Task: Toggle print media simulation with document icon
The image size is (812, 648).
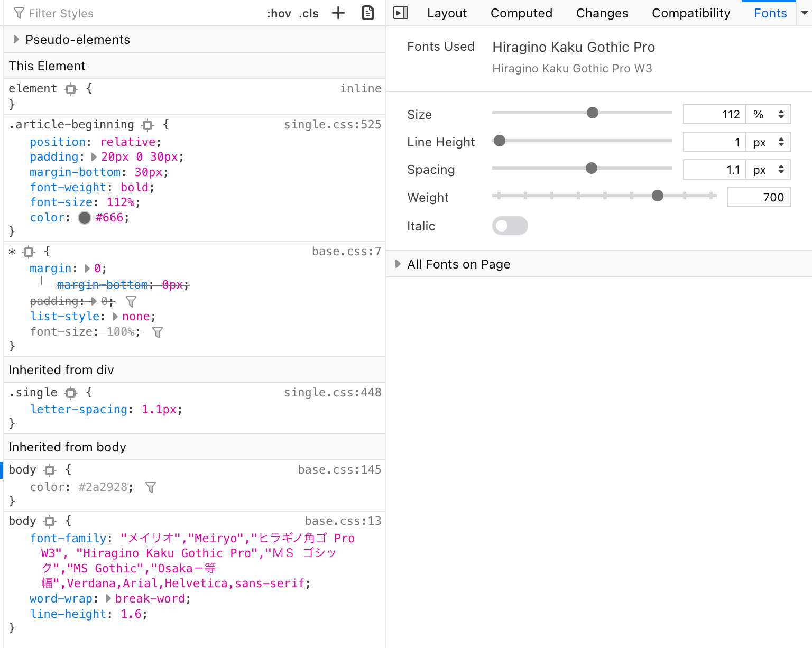Action: coord(368,13)
